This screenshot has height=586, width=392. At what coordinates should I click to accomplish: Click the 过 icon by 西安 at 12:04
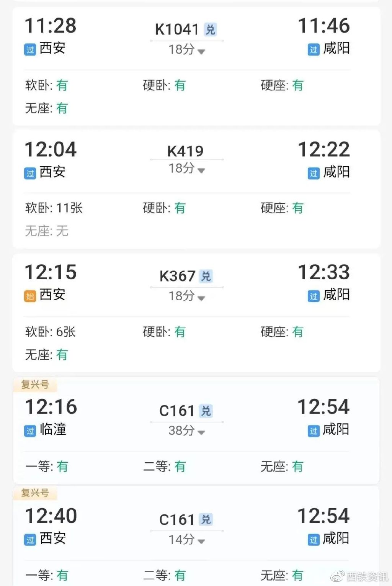[x=30, y=173]
